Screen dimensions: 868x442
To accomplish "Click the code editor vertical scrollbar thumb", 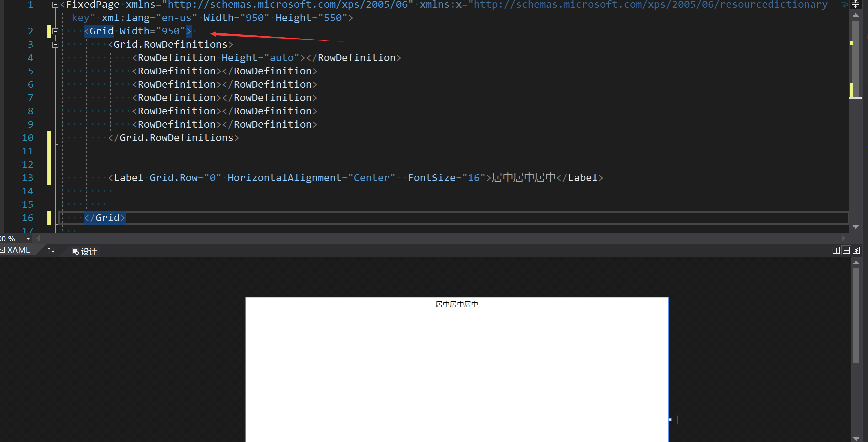I will [x=855, y=59].
